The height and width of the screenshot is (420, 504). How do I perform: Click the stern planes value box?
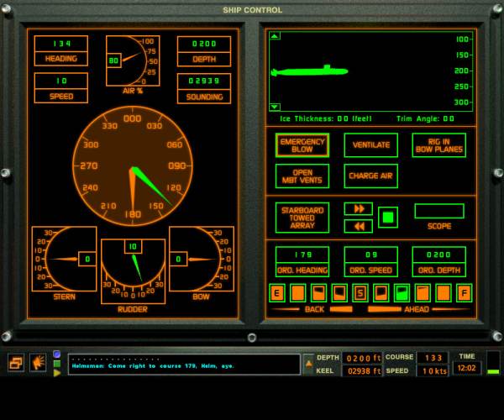(x=87, y=259)
